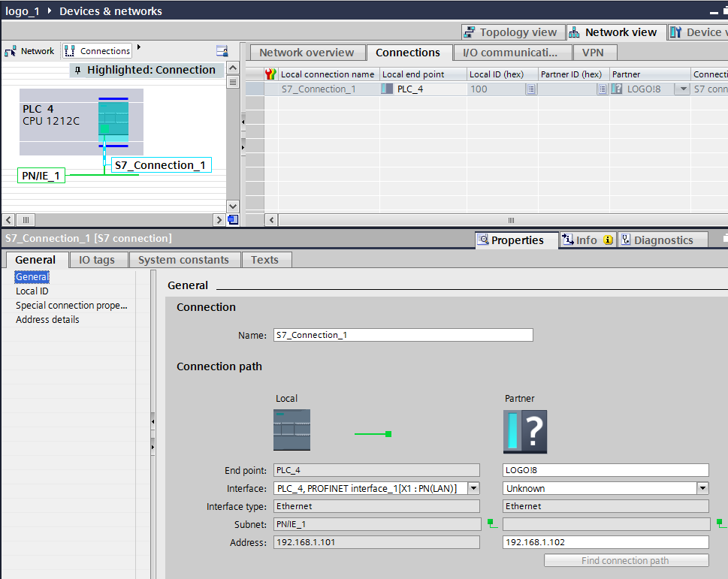Viewport: 728px width, 579px height.
Task: Select the Network view tab
Action: coord(615,32)
